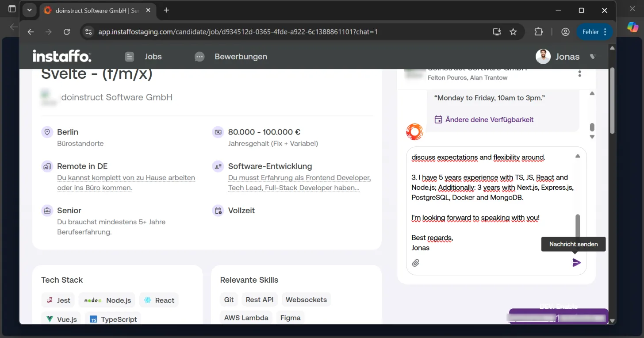Click the Fehler button in the toolbar
Screen dimensions: 644x338
(594, 32)
